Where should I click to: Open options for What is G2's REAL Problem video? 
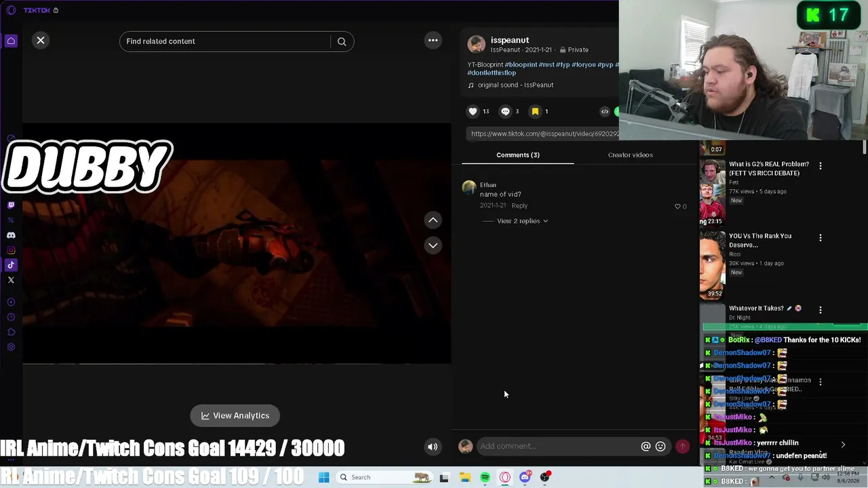coord(821,165)
